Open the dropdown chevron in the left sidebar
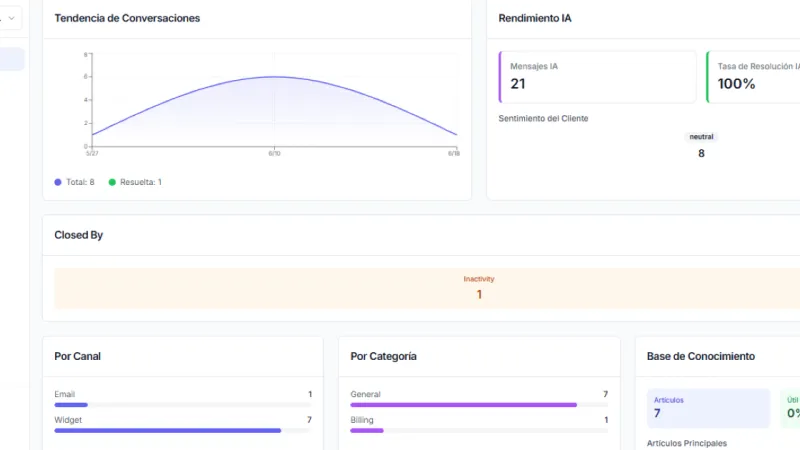Viewport: 800px width, 450px height. [x=11, y=18]
